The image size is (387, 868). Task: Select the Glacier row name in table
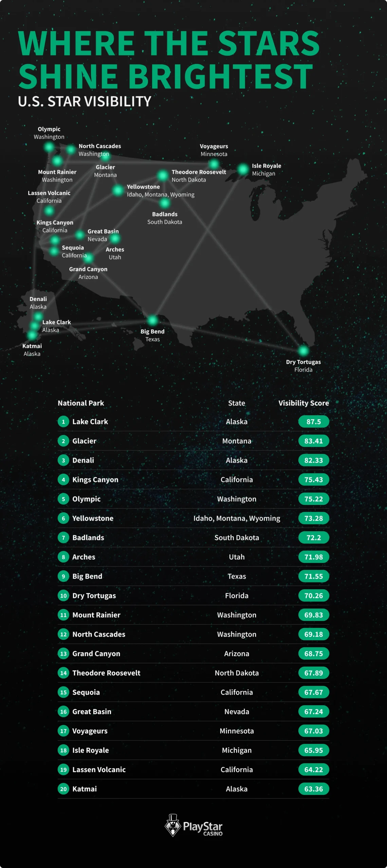[84, 441]
